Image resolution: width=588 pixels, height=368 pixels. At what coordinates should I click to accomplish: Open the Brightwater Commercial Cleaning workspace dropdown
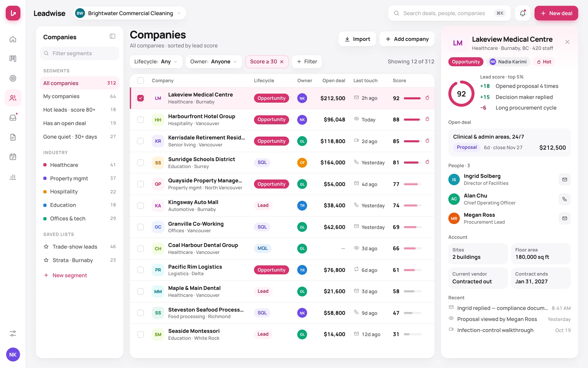(130, 13)
